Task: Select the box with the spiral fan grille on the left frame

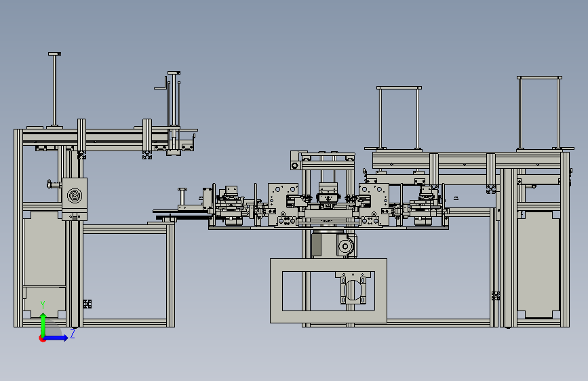Action: 75,199
